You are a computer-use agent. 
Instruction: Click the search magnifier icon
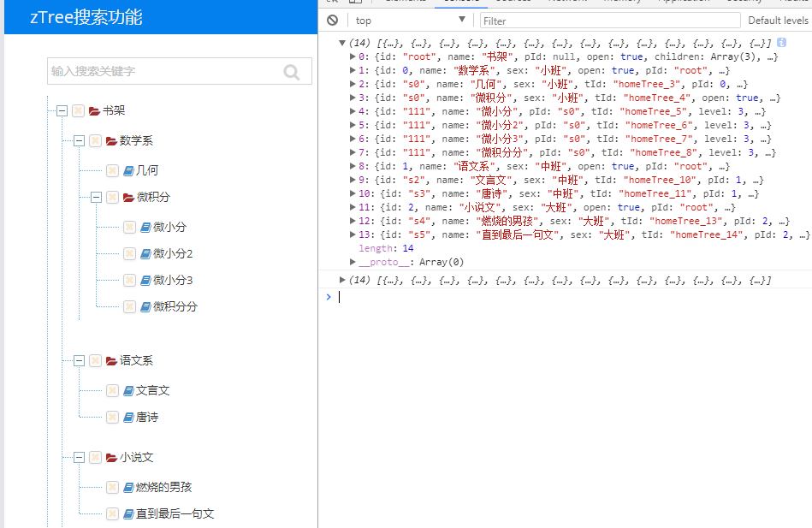[x=292, y=72]
